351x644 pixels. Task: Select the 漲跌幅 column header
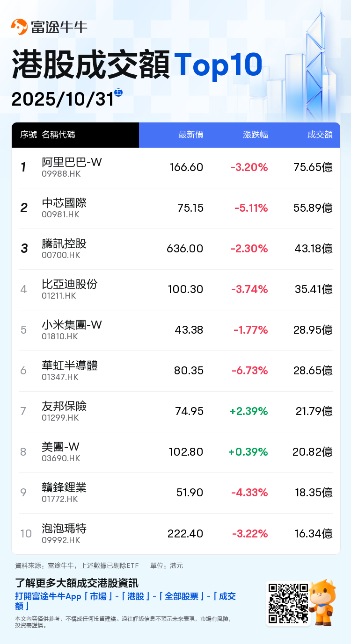[256, 135]
